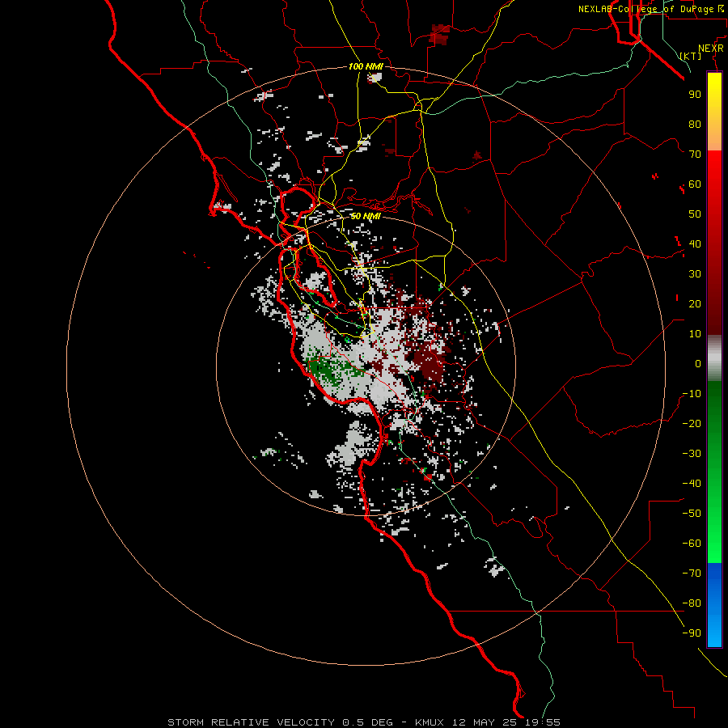Click the blue bottom segment of the color bar

714,605
